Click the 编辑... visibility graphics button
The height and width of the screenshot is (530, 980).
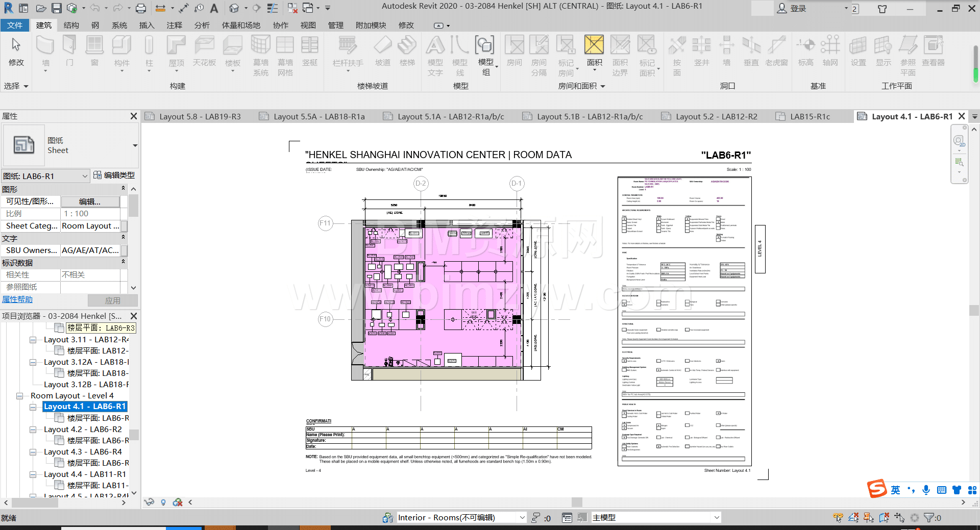90,201
